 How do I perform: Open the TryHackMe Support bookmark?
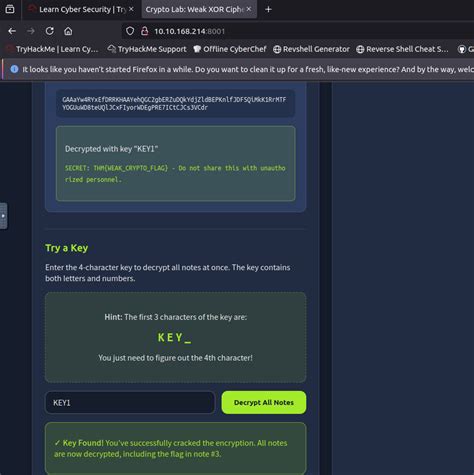click(147, 49)
